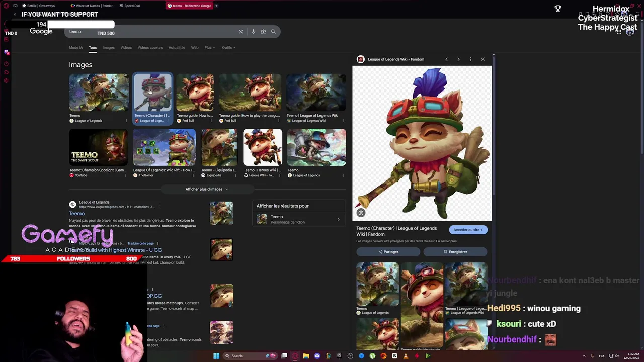Open first Red Bull Teemo guide thumbnail
This screenshot has width=644, height=362.
coord(195,93)
